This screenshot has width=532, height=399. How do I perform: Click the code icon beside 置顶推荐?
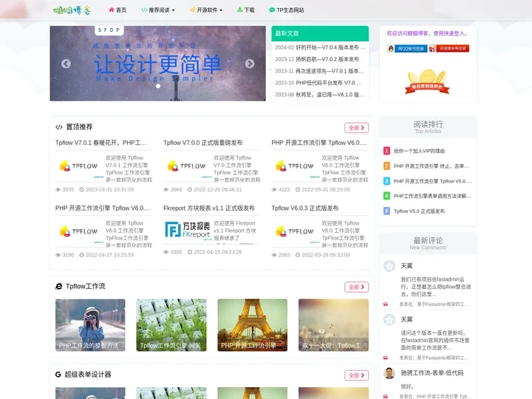pos(59,127)
